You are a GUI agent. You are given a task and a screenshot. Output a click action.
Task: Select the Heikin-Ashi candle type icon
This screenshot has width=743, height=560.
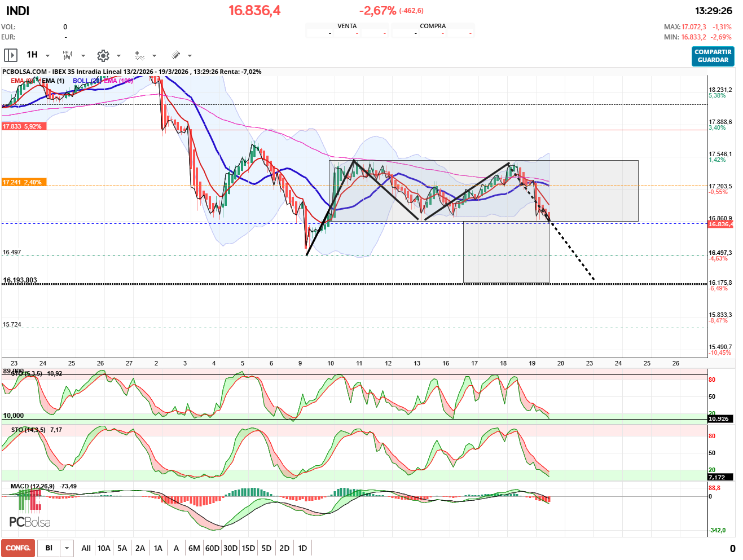point(67,55)
